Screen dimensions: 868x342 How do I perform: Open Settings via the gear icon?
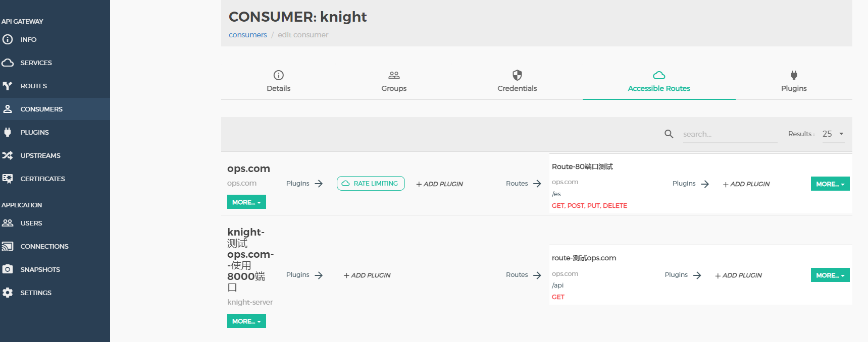(x=8, y=293)
